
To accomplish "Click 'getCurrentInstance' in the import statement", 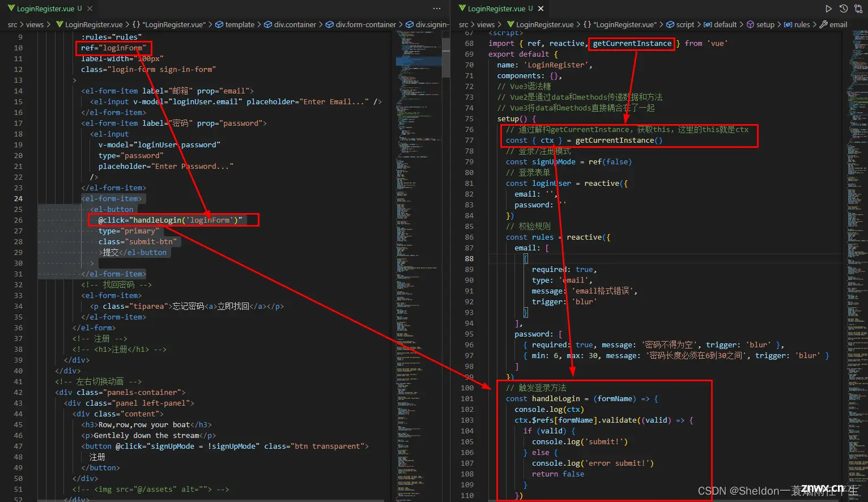I will pos(632,44).
